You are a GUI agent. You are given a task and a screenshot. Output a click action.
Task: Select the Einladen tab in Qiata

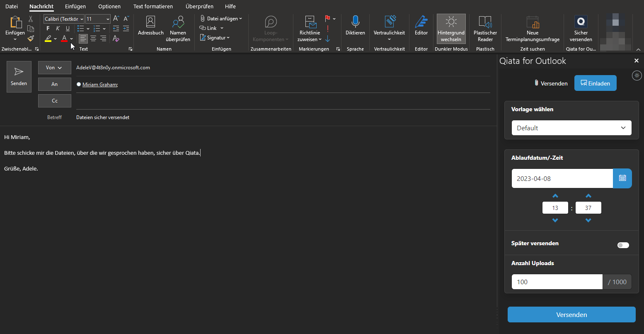click(595, 83)
